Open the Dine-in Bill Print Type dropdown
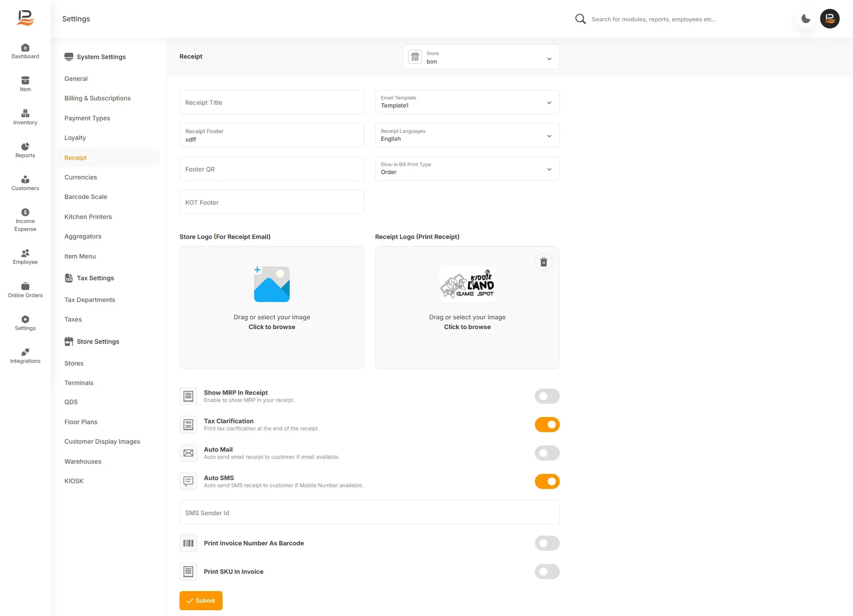 pos(467,169)
